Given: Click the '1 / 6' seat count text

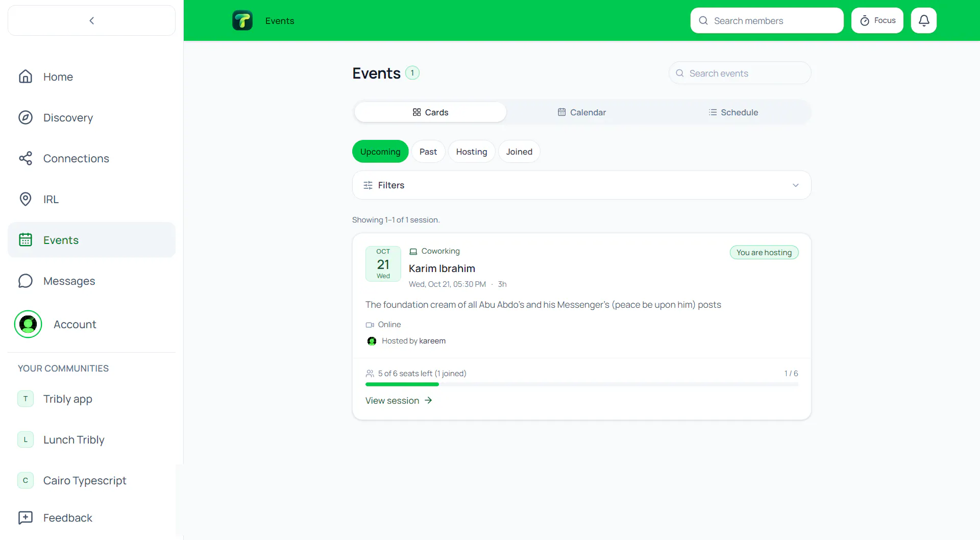Looking at the screenshot, I should 791,374.
